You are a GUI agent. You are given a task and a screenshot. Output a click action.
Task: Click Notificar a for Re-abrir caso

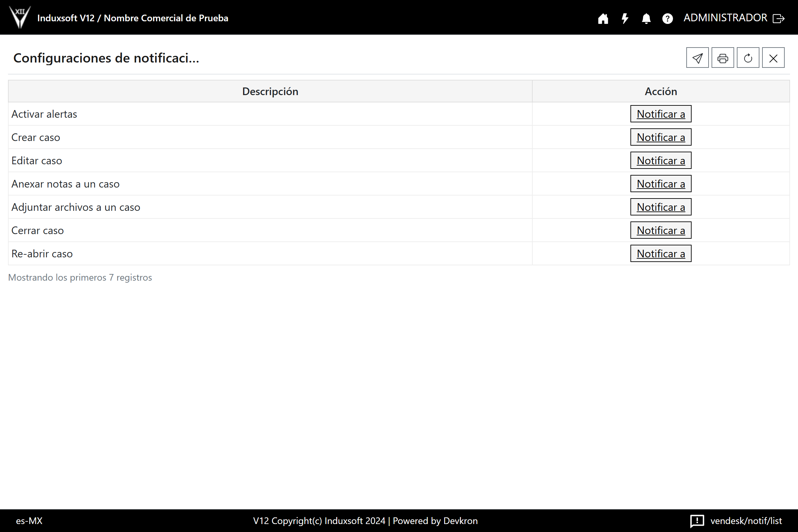[x=661, y=253]
